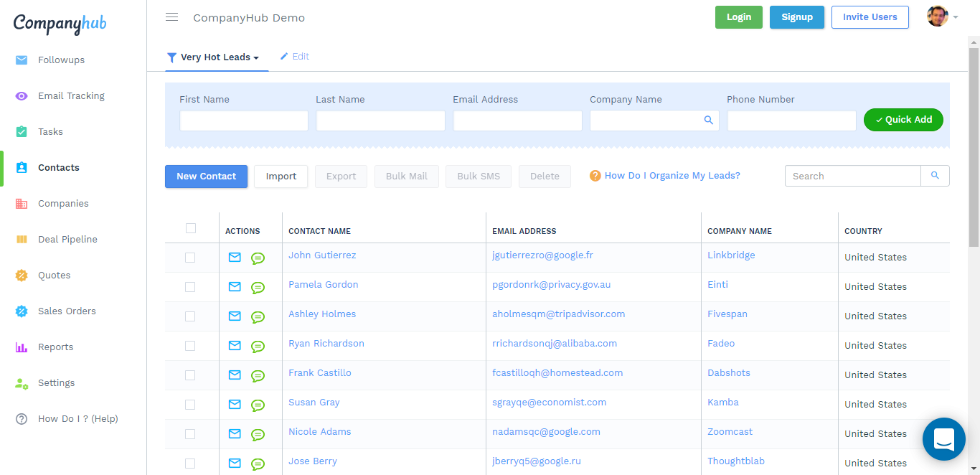This screenshot has height=475, width=980.
Task: Check the box for Ryan Richardson
Action: (x=190, y=346)
